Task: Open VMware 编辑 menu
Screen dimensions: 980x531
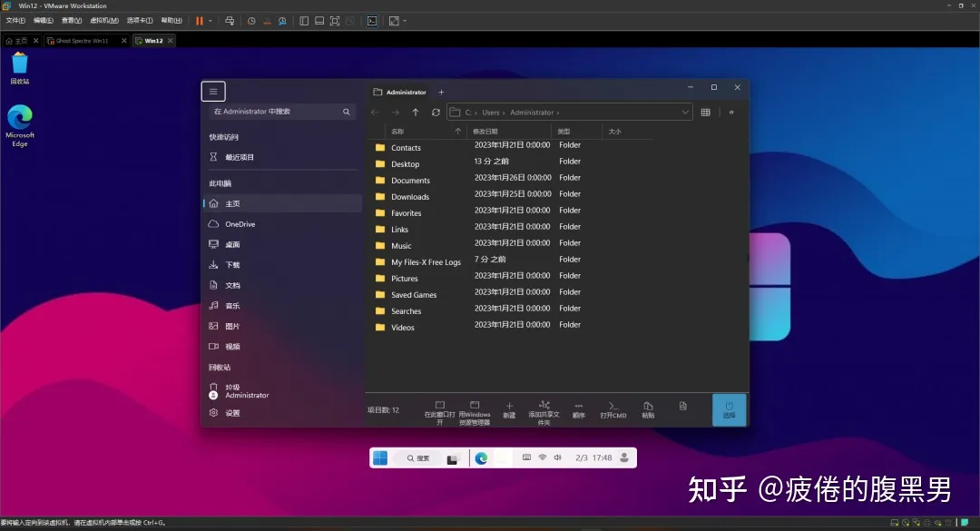Action: pyautogui.click(x=44, y=21)
